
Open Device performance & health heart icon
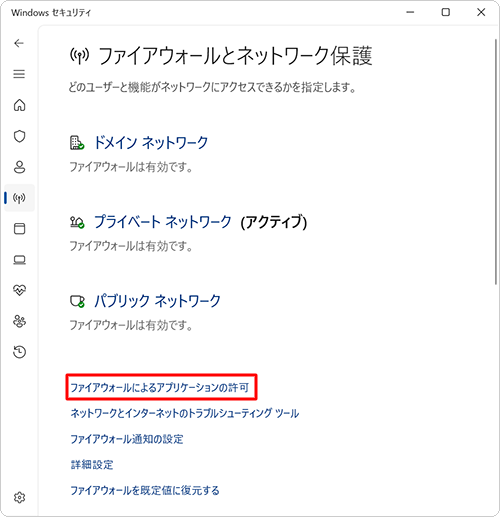tap(19, 290)
